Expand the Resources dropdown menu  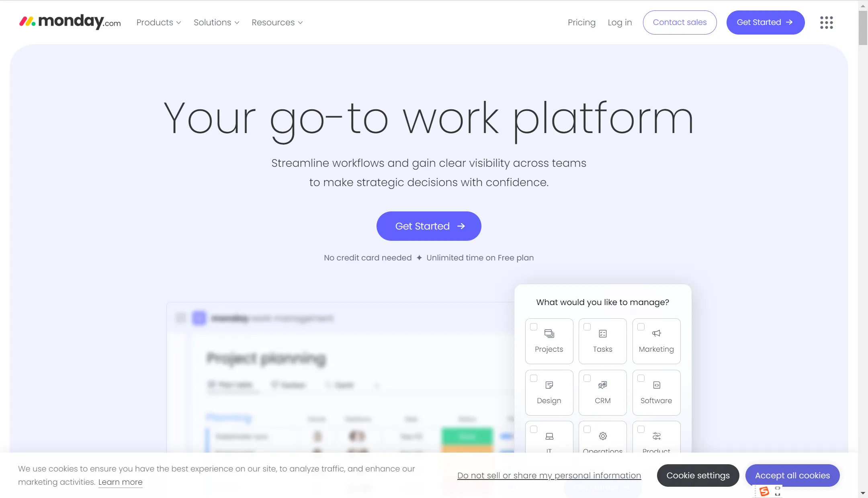[x=276, y=22]
